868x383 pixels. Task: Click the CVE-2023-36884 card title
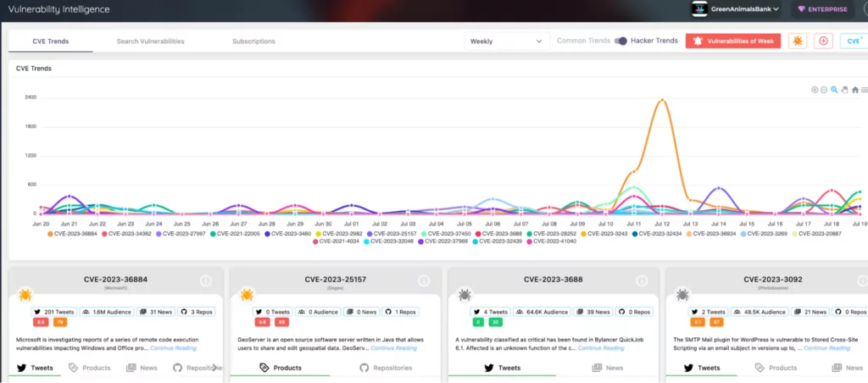click(115, 279)
